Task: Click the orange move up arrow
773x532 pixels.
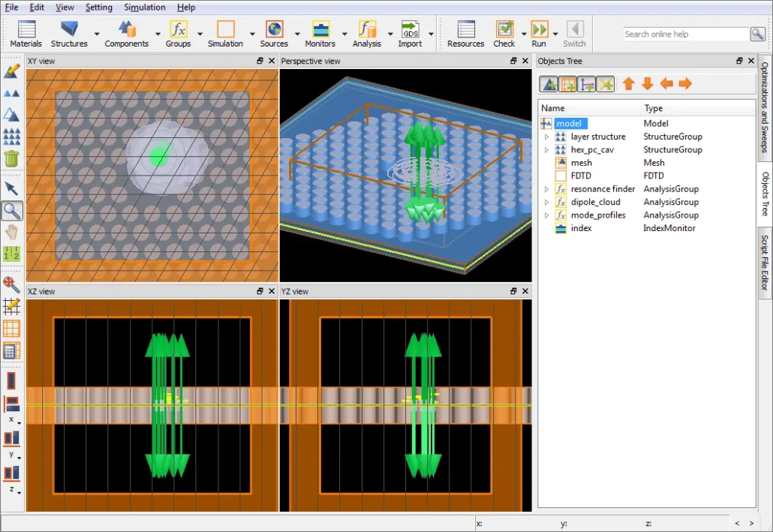Action: (x=629, y=84)
